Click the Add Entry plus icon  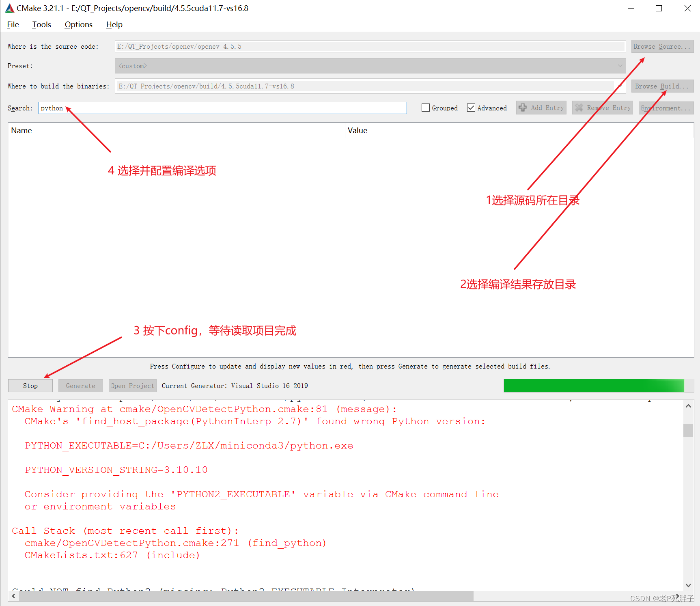[x=523, y=108]
